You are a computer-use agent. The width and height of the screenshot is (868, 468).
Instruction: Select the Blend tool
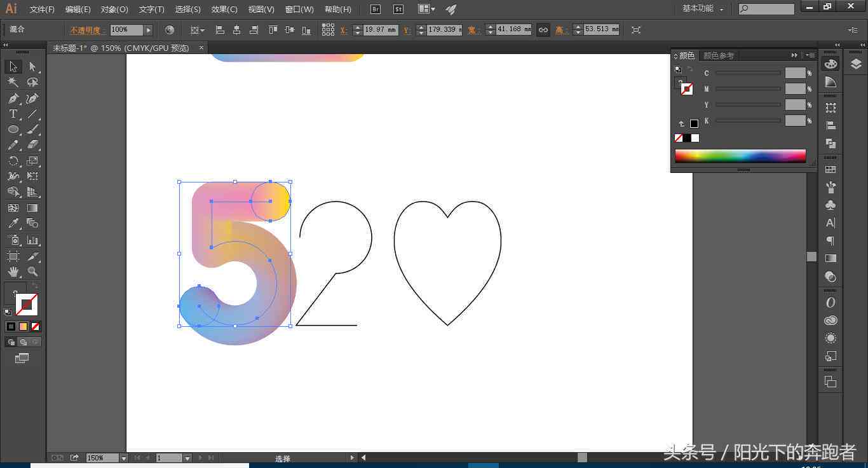click(32, 223)
